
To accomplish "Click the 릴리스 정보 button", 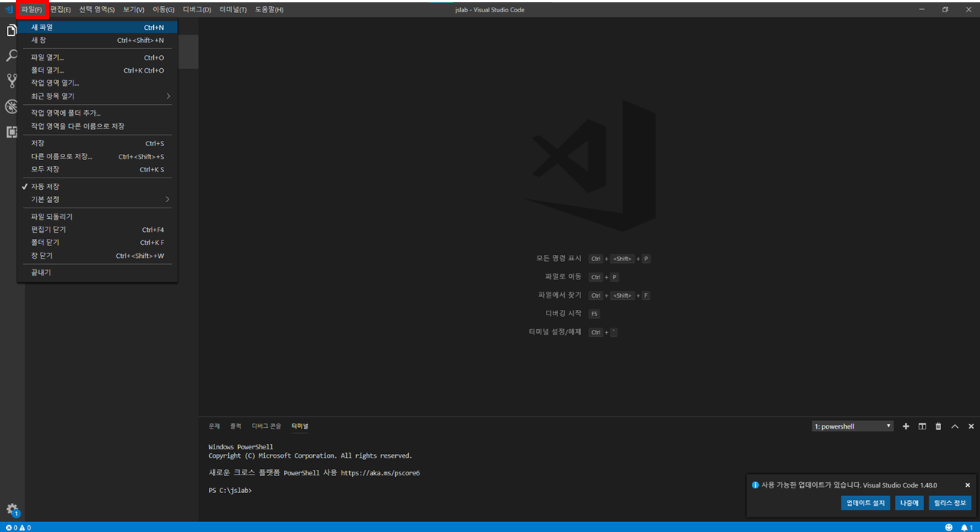I will coord(950,503).
